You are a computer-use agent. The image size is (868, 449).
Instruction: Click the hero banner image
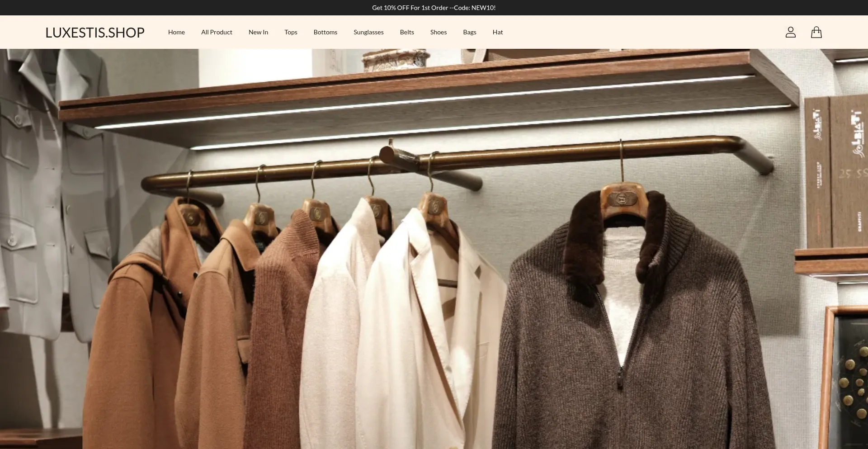[434, 249]
